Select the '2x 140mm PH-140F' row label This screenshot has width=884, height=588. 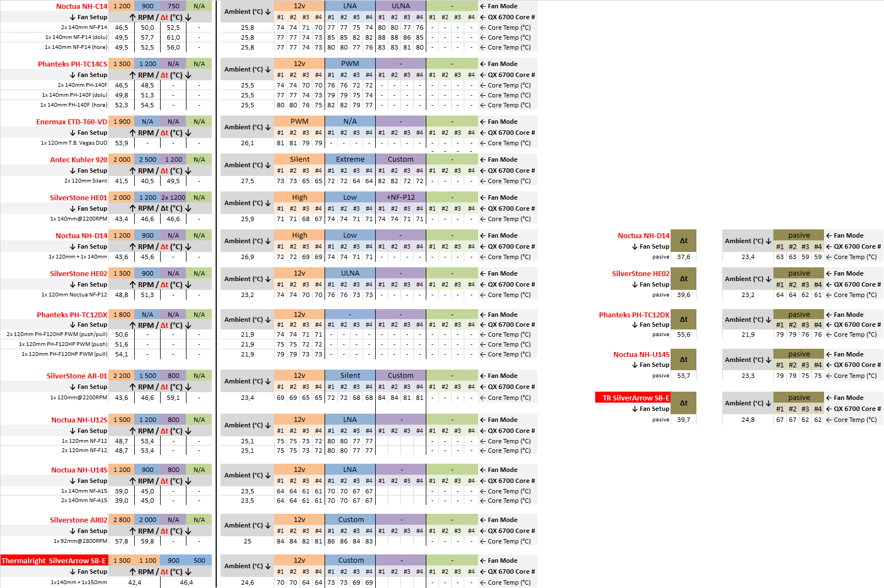coord(83,85)
